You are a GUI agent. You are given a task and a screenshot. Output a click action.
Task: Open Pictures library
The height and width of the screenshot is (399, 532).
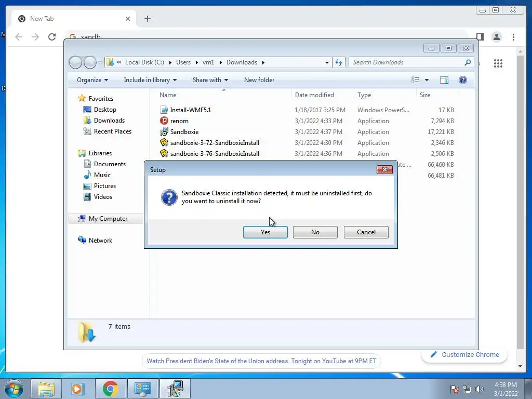pos(104,185)
